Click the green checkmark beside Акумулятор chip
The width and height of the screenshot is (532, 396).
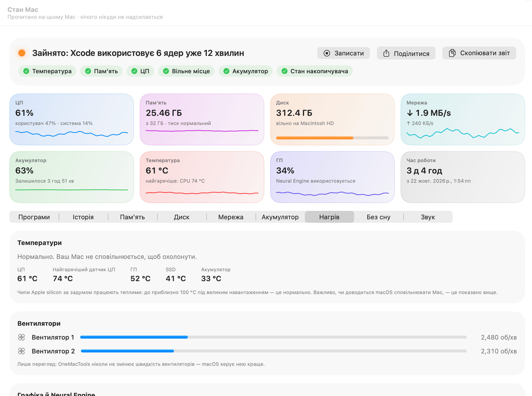pyautogui.click(x=226, y=71)
